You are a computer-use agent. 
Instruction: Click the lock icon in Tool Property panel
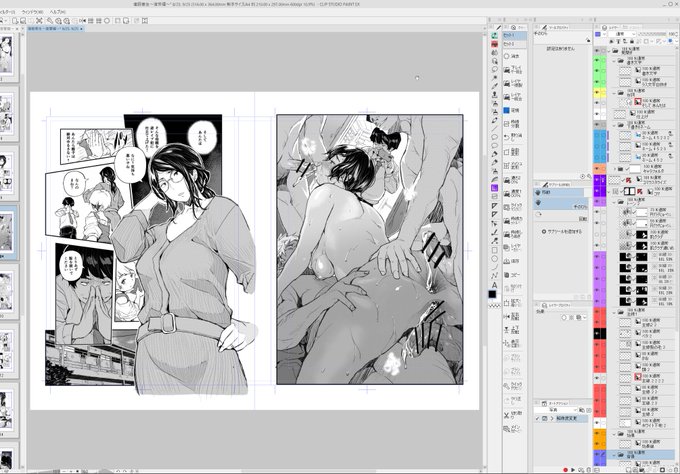click(x=588, y=40)
